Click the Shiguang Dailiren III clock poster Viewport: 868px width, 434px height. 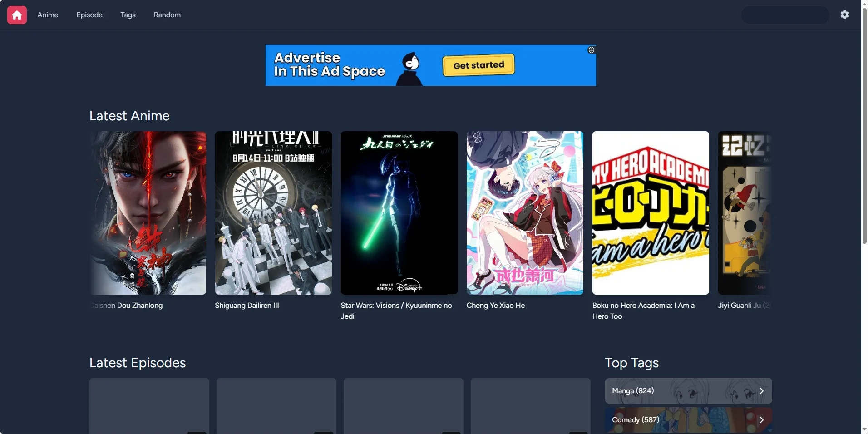point(273,213)
